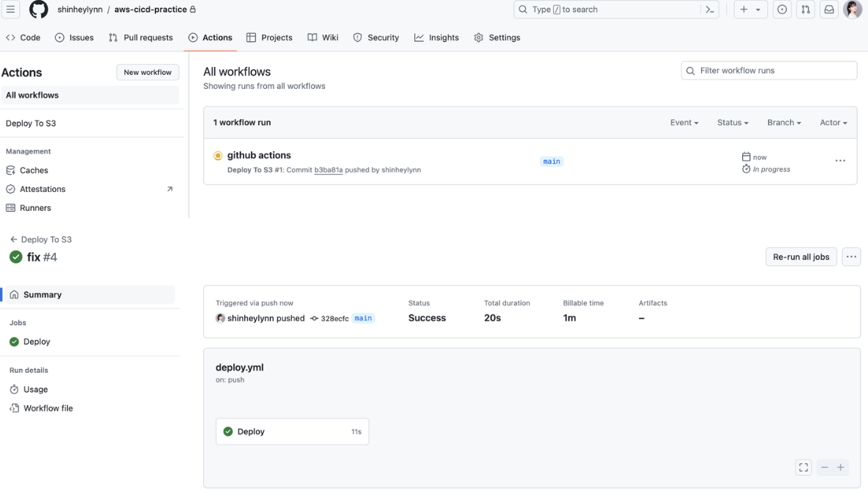The width and height of the screenshot is (868, 497).
Task: Open the issues icon in top header
Action: [x=782, y=10]
